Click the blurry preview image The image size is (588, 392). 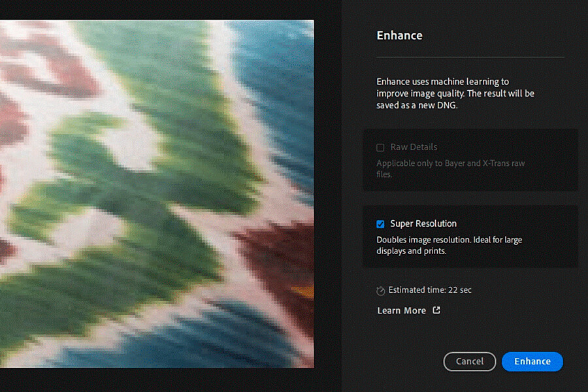(x=157, y=193)
